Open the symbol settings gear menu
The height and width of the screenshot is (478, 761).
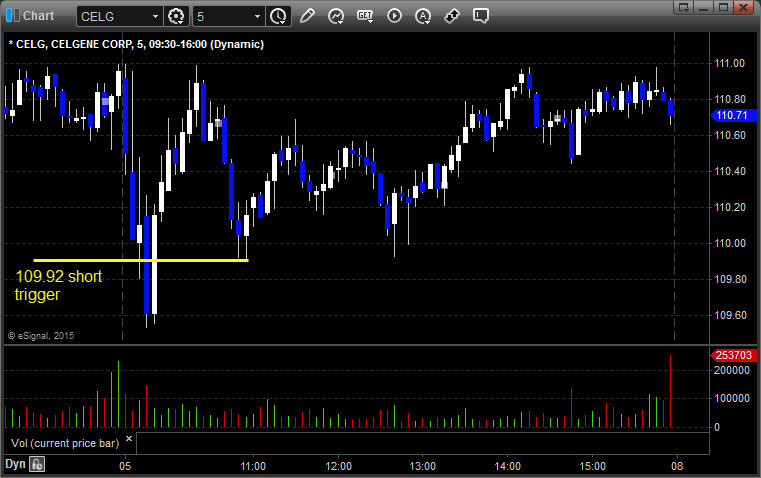tap(176, 16)
